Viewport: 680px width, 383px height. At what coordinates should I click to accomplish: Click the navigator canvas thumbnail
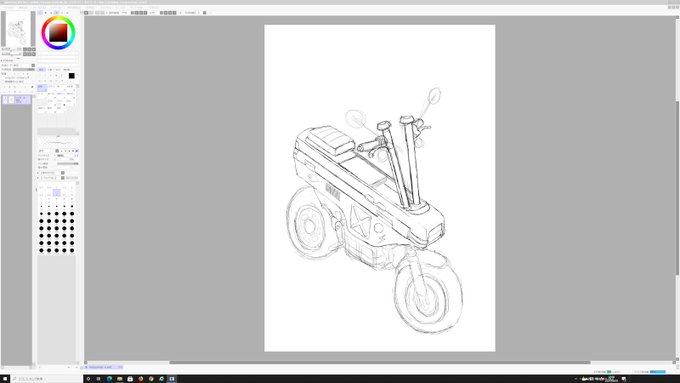(18, 28)
